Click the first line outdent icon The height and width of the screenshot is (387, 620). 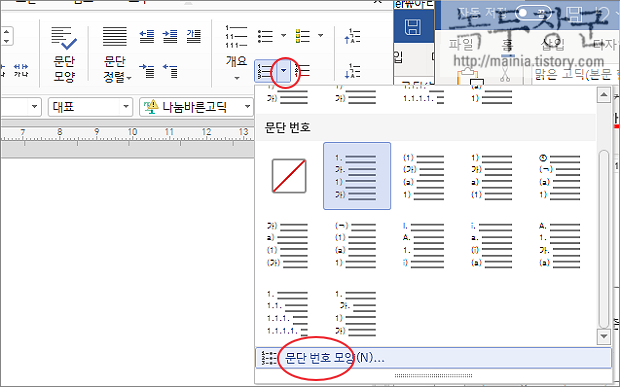pos(170,71)
